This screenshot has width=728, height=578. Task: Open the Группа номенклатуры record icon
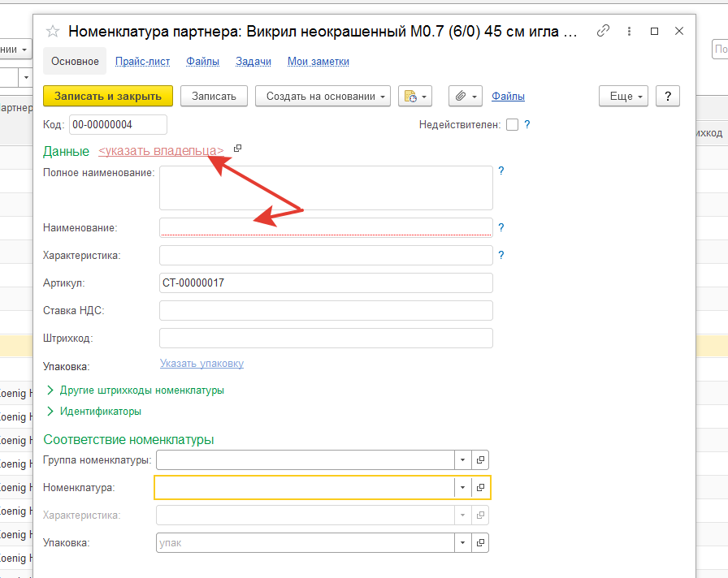coord(480,460)
